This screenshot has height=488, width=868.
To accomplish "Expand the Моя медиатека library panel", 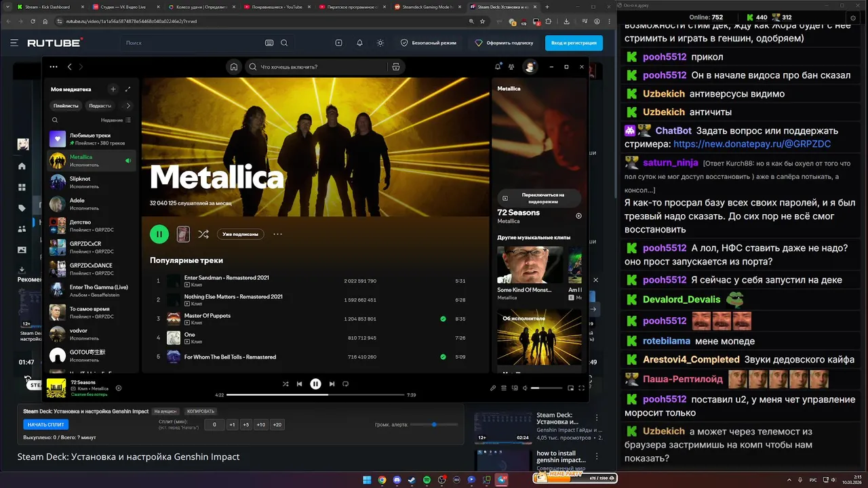I will pos(127,89).
